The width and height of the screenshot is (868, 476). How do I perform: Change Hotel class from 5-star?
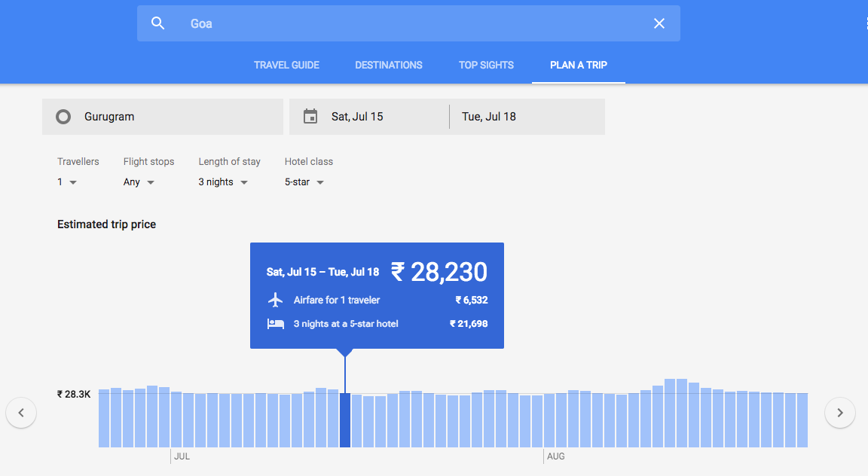point(304,182)
